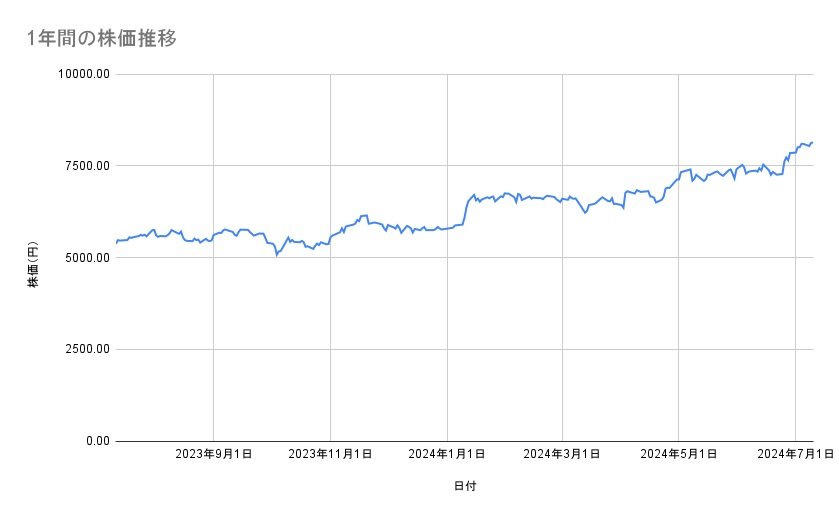Click the chart title 1年間の株価推移
839x519 pixels.
[x=102, y=39]
